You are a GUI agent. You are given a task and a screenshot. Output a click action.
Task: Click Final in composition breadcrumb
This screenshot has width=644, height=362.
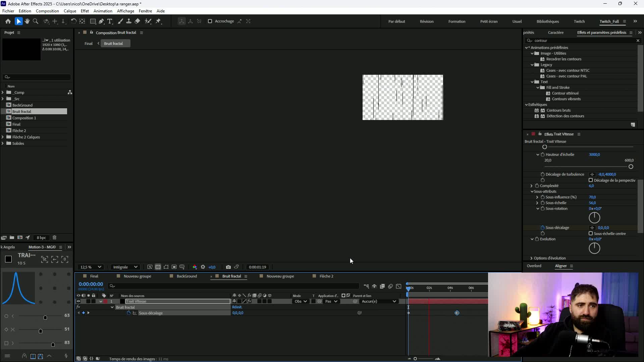pyautogui.click(x=89, y=44)
